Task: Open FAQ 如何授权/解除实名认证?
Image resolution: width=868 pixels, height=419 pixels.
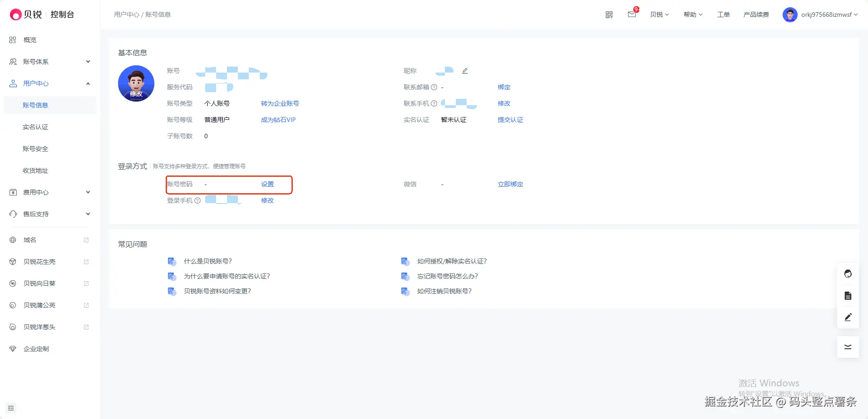Action: [452, 261]
